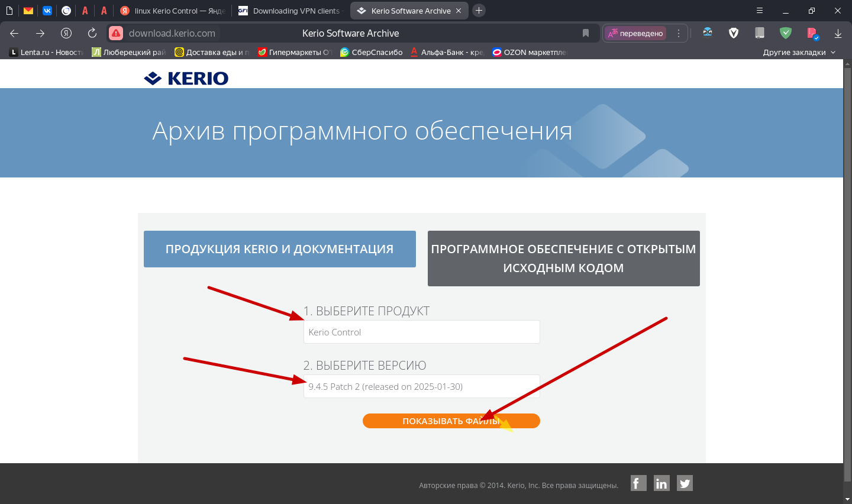Open the Гипермаркеты bookmark
Screen dimensions: 852x504
(295, 52)
